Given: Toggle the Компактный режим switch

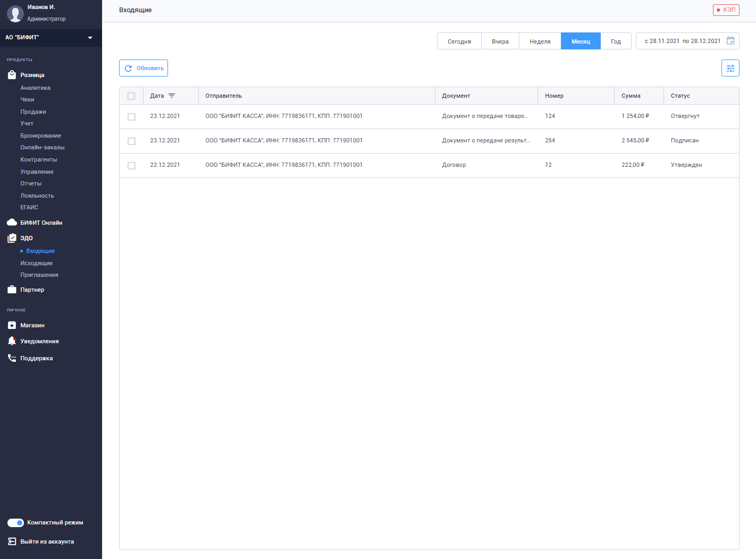Looking at the screenshot, I should click(x=15, y=523).
